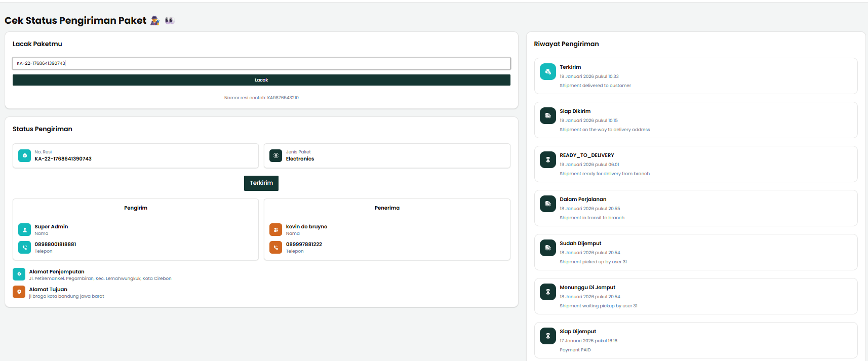Screen dimensions: 868x361
Task: Click the 'Payment PAID' description
Action: [575, 350]
